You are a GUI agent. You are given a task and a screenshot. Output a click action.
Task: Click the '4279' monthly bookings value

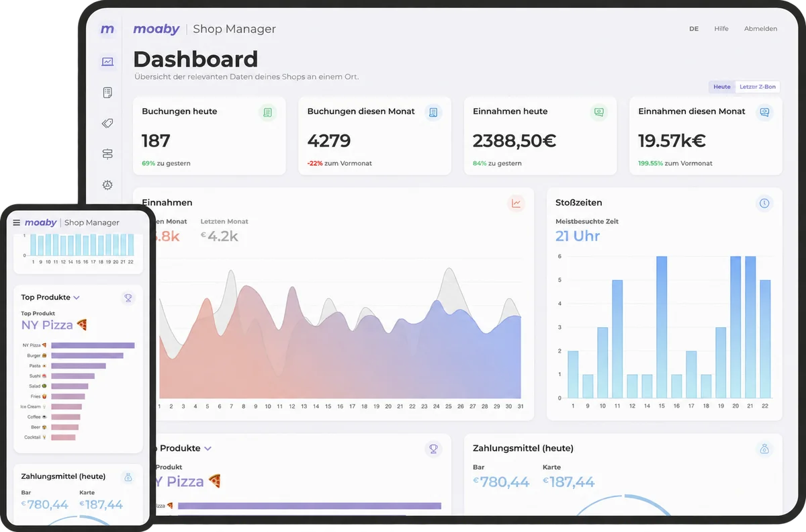point(329,141)
